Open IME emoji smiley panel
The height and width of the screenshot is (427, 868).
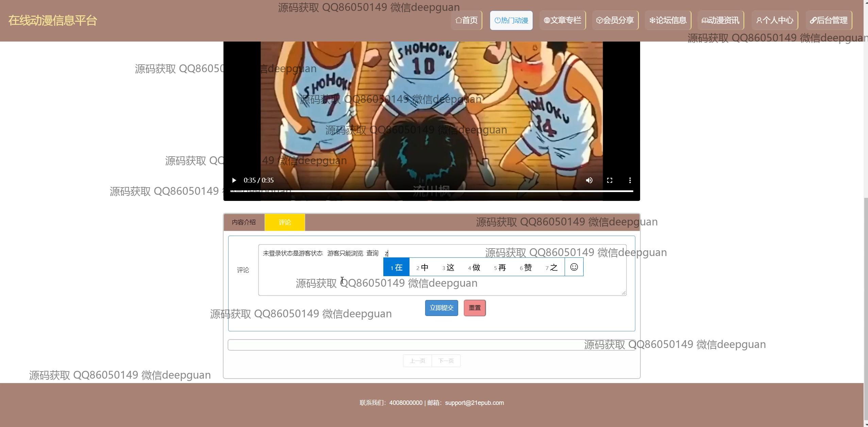point(574,267)
